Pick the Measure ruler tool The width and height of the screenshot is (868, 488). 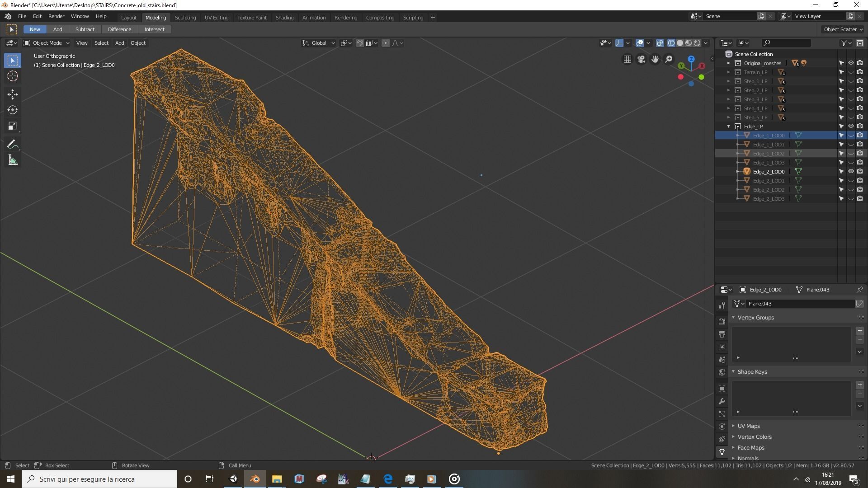point(13,160)
